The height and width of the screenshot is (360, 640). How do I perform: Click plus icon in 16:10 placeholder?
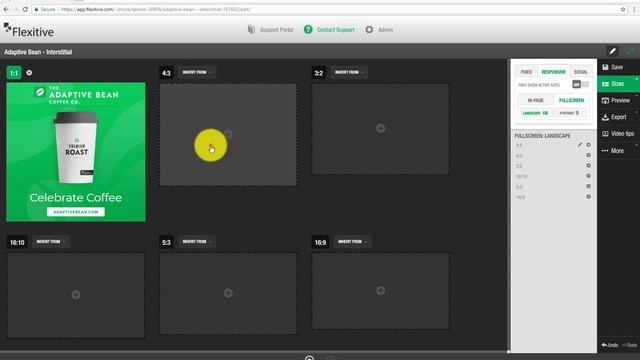[x=76, y=295]
